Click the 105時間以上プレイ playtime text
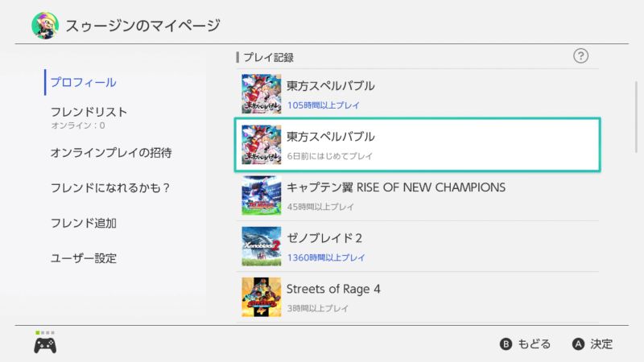644x362 pixels. (323, 105)
